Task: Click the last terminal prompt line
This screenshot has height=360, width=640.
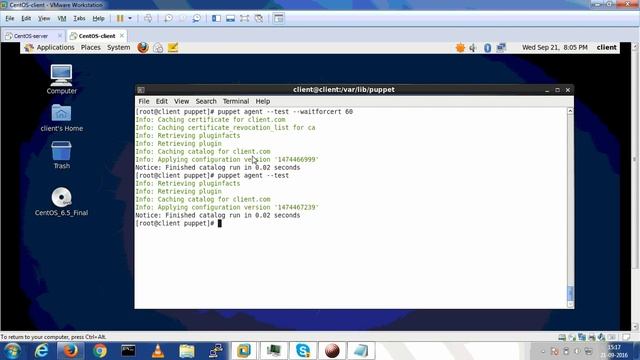Action: click(178, 223)
